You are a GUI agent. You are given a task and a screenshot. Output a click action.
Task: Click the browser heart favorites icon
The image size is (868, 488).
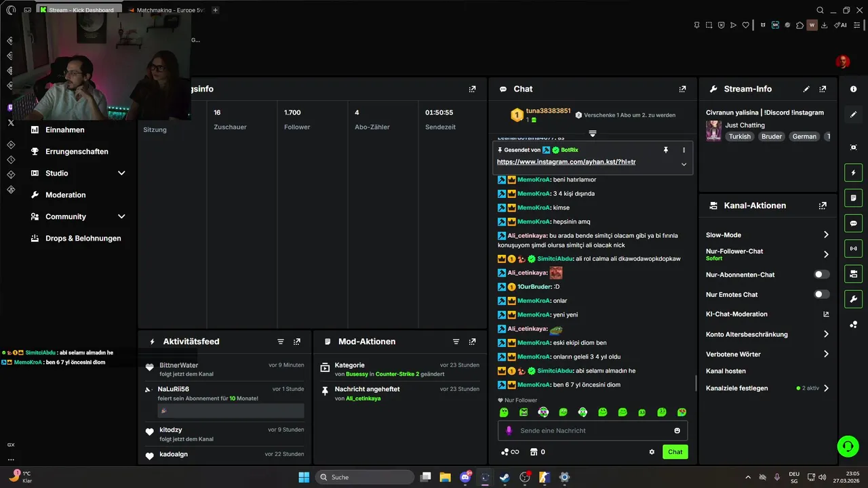(745, 25)
